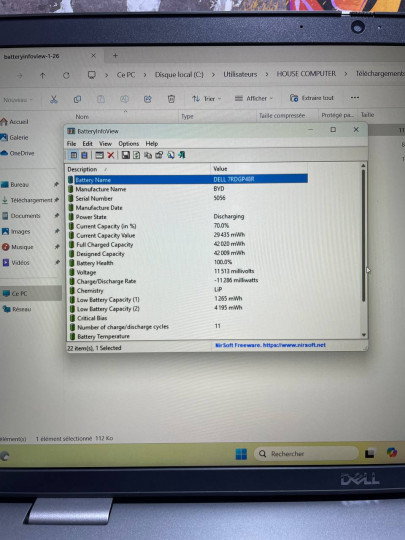This screenshot has height=540, width=405.
Task: Select Battery Information view icon in BatteryInfoView toolbar
Action: pos(74,155)
